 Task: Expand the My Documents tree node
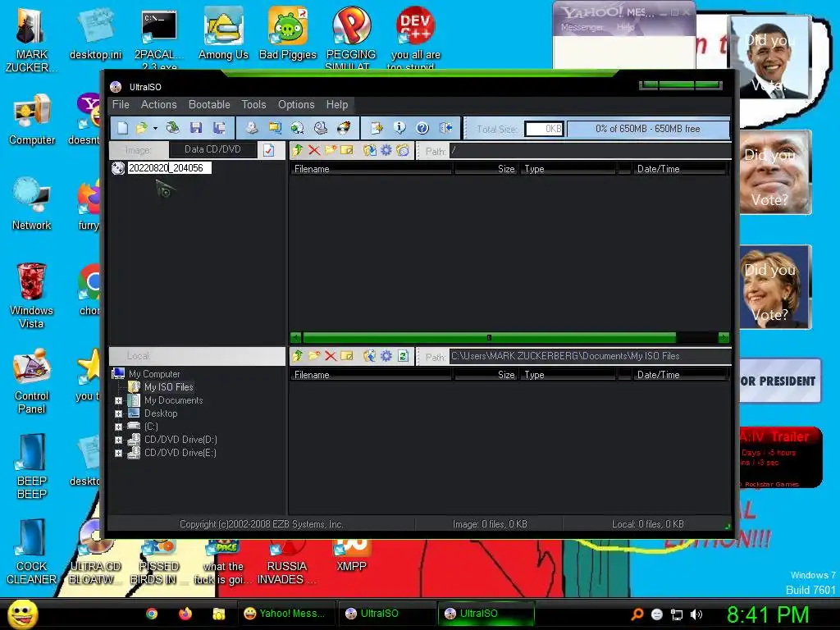[x=118, y=400]
